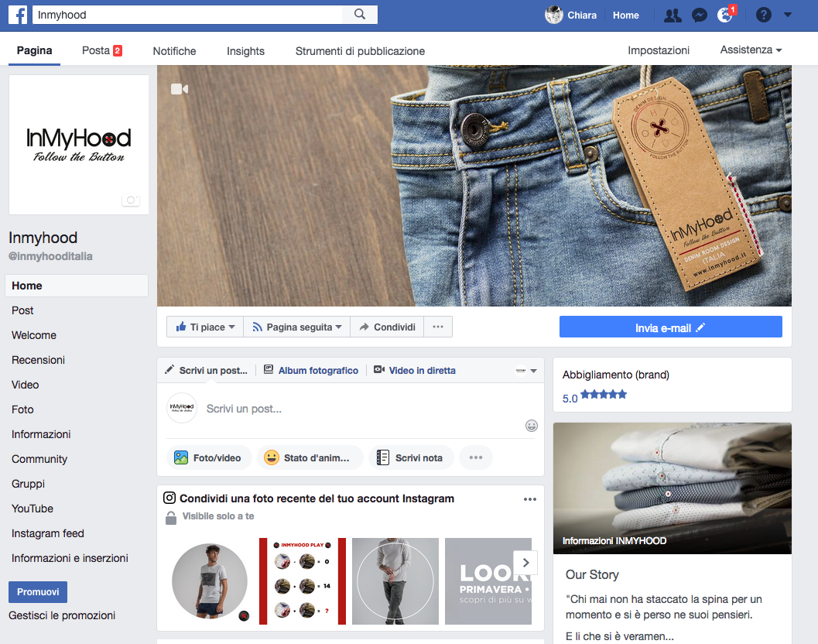818x644 pixels.
Task: Click the Promuovi button
Action: (38, 592)
